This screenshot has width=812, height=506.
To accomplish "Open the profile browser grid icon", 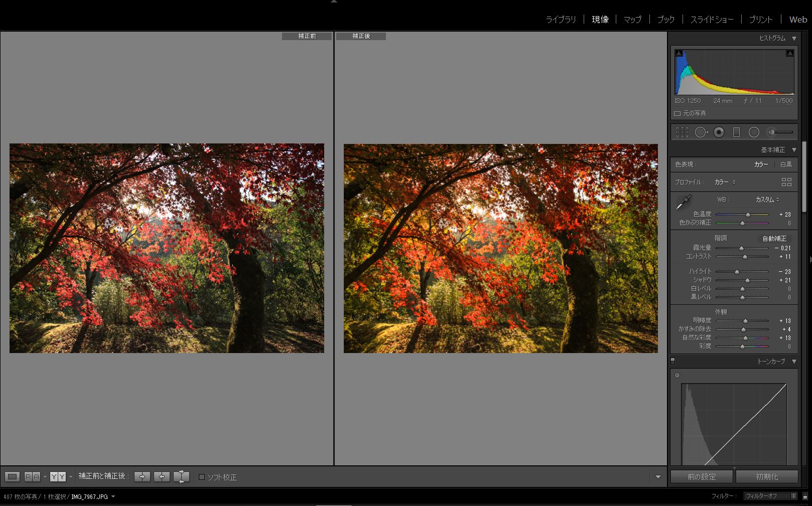I will coord(786,182).
